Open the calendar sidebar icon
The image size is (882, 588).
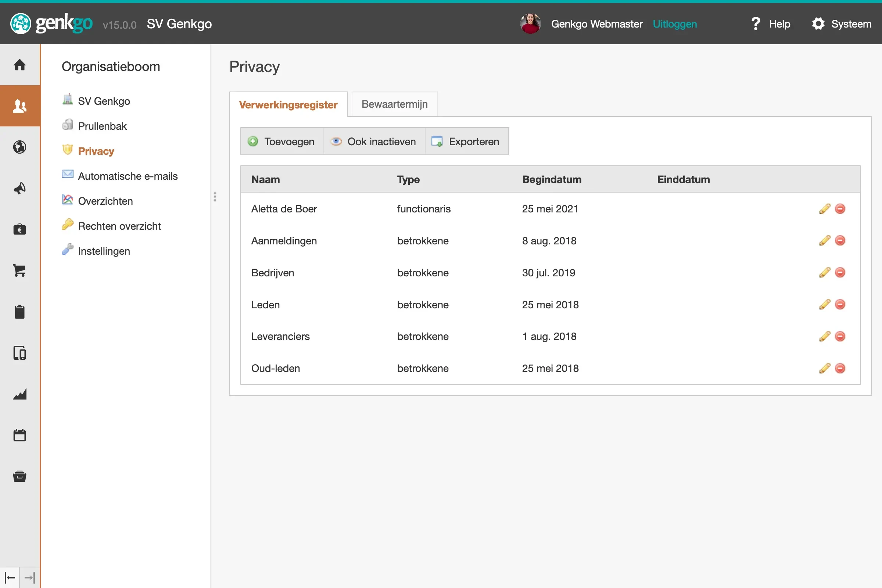[x=19, y=435]
